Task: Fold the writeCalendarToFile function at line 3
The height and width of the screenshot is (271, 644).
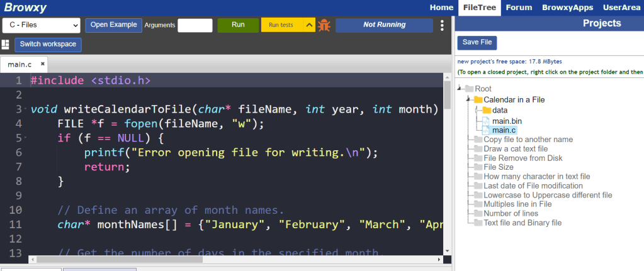Action: pyautogui.click(x=26, y=109)
